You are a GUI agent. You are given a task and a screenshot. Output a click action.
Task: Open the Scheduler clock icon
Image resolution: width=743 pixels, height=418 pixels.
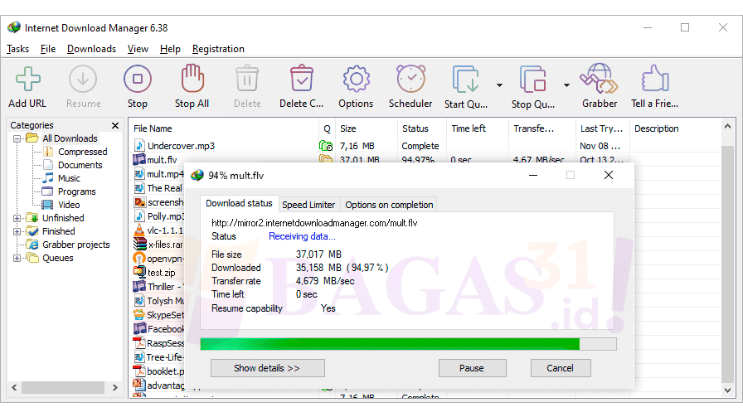[x=410, y=80]
